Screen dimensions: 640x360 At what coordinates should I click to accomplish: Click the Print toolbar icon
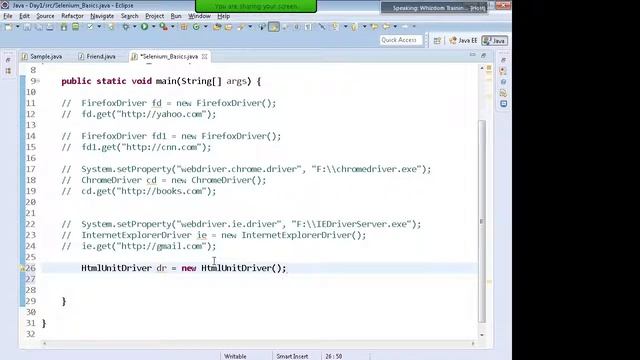coord(50,27)
